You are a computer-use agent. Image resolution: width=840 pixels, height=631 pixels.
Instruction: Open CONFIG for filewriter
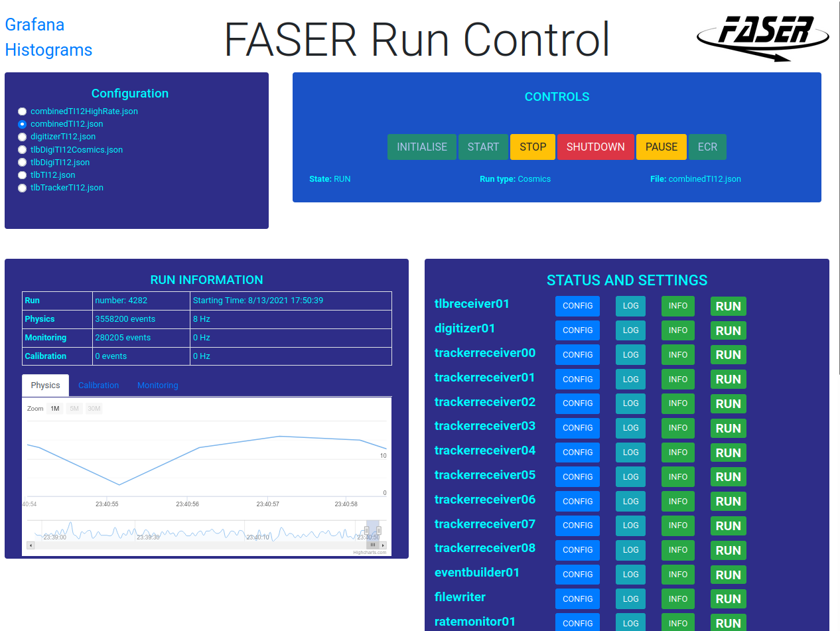point(577,599)
